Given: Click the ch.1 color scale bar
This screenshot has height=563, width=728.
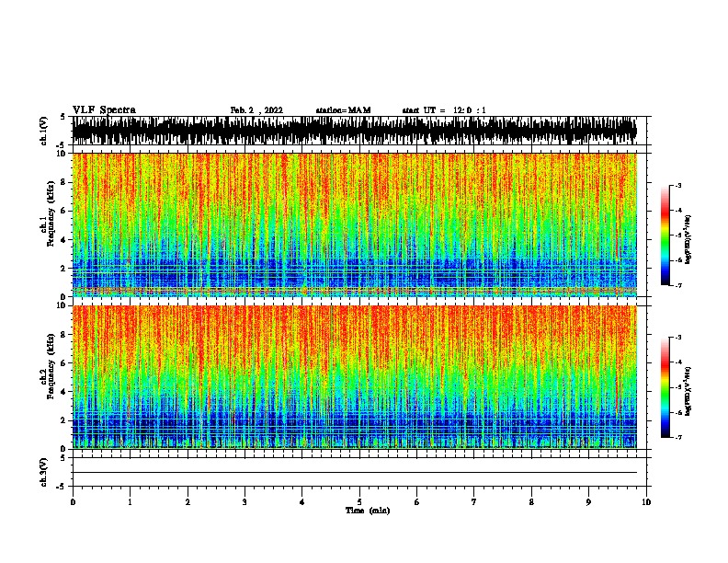Looking at the screenshot, I should click(x=665, y=236).
